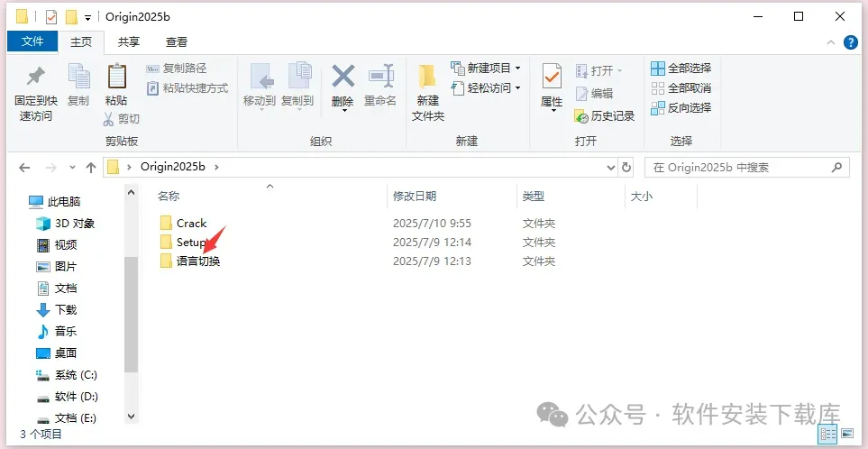Switch to the 查看 ribbon tab

(177, 42)
